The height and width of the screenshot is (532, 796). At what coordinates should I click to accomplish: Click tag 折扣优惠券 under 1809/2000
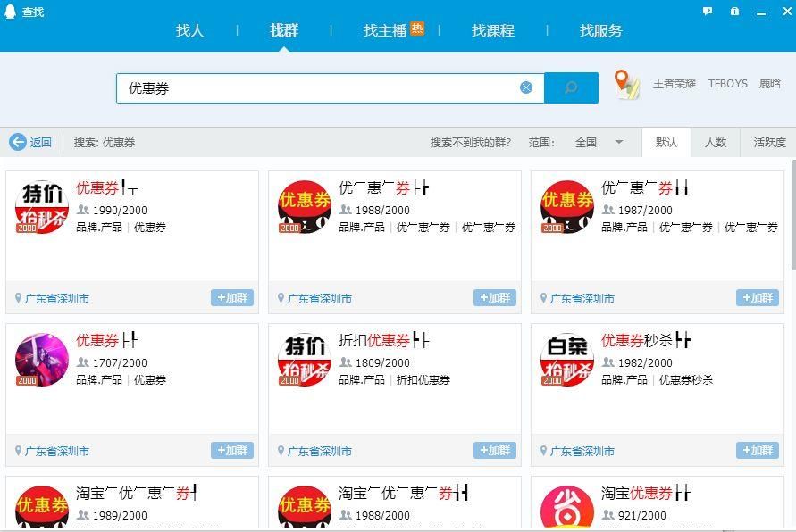click(x=423, y=380)
